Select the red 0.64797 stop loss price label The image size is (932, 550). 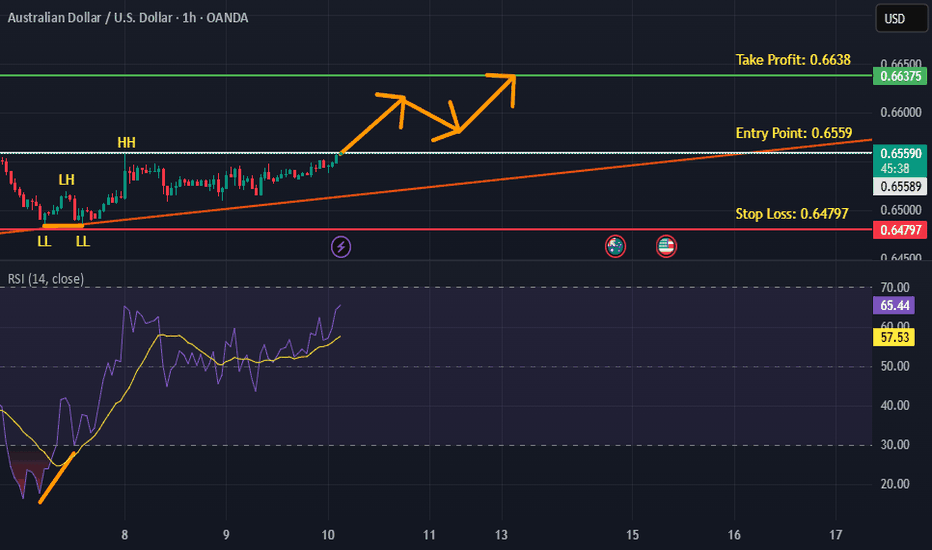tap(900, 230)
